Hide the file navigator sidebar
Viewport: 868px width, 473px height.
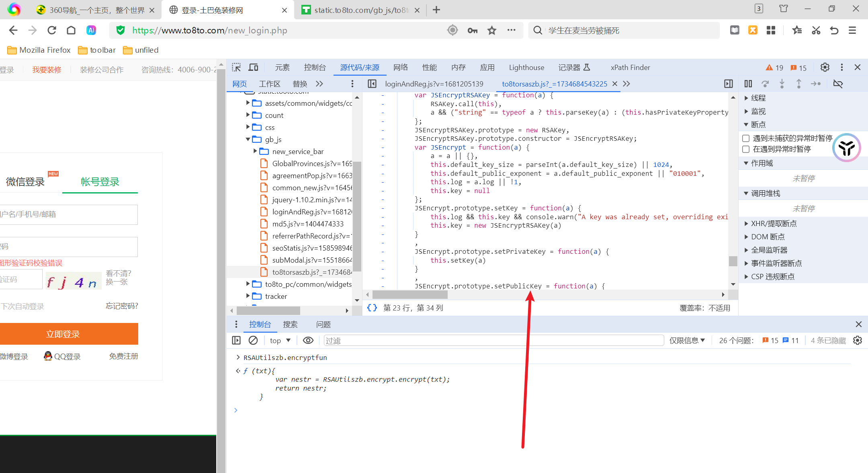click(x=372, y=84)
